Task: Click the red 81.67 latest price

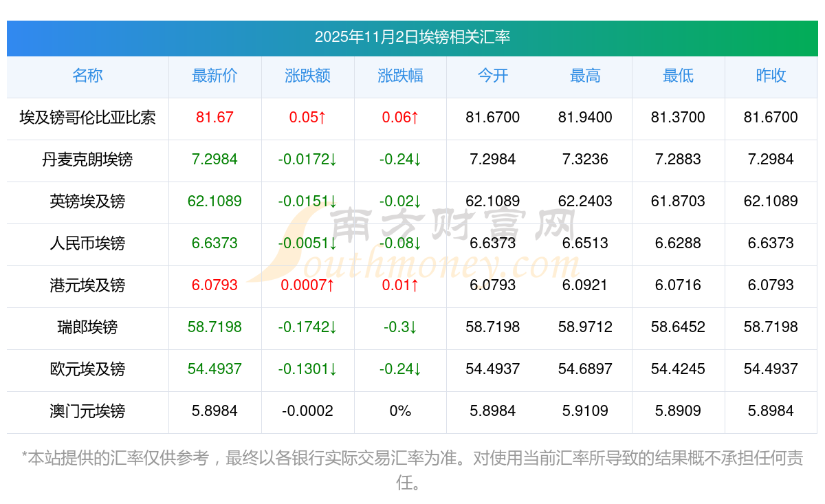Action: point(214,118)
